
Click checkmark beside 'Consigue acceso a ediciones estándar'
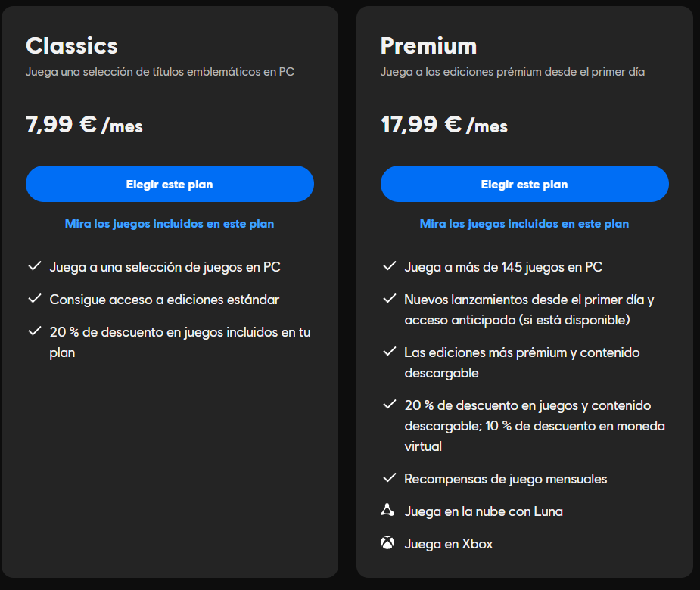point(34,299)
